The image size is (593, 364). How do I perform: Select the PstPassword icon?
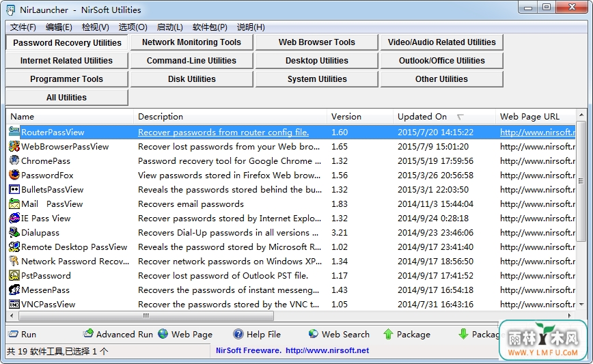[14, 275]
